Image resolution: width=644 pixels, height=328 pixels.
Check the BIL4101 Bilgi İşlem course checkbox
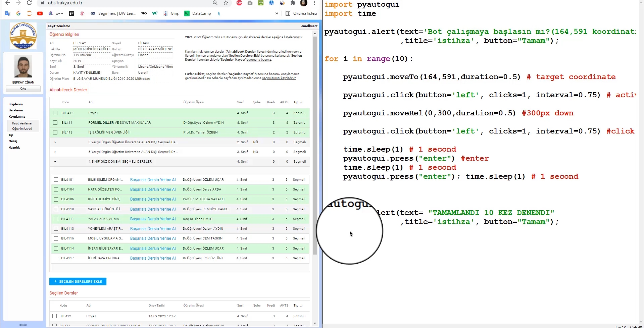click(56, 180)
